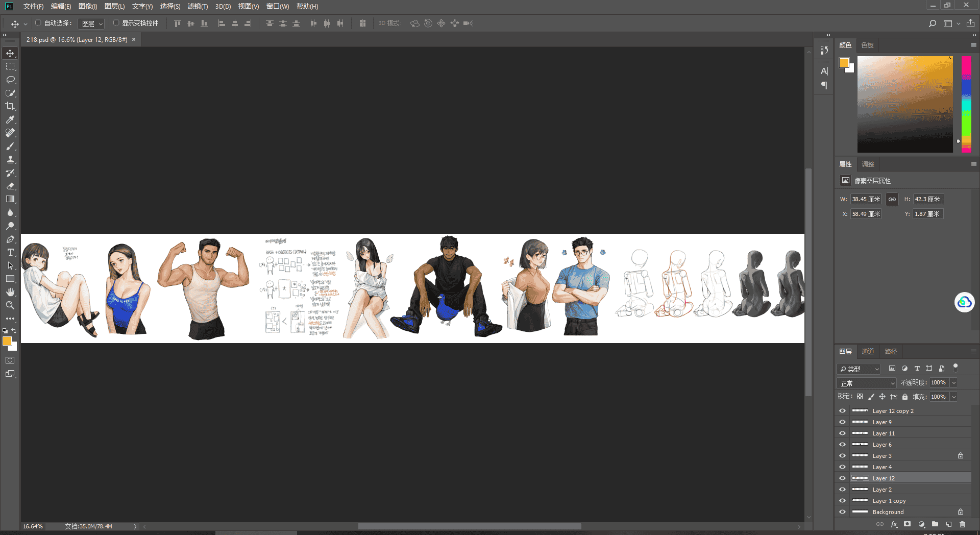Select the Gradient tool
This screenshot has height=535, width=980.
pyautogui.click(x=10, y=199)
